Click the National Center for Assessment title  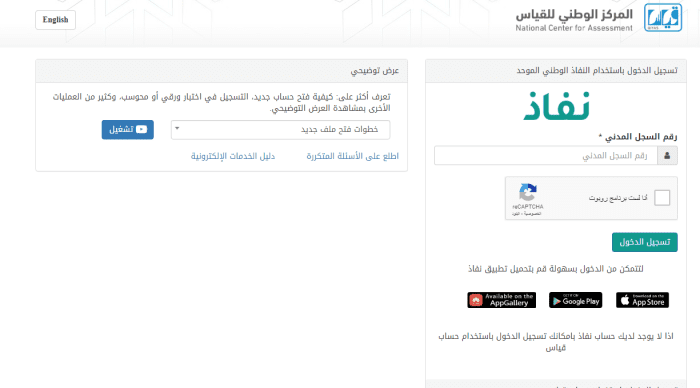tap(574, 21)
